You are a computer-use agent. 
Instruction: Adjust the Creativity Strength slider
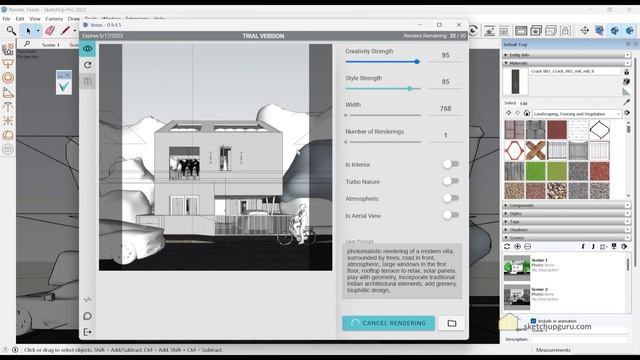[x=383, y=62]
